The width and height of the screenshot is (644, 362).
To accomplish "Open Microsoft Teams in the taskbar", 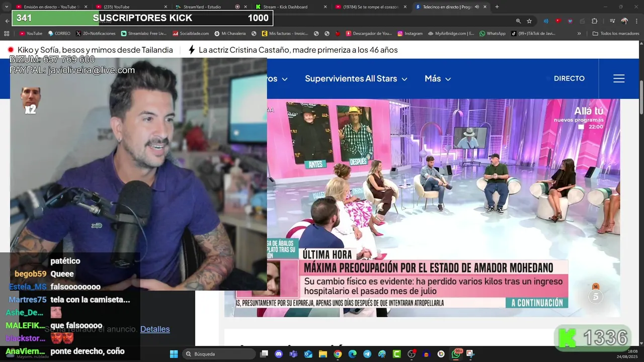I will [293, 354].
